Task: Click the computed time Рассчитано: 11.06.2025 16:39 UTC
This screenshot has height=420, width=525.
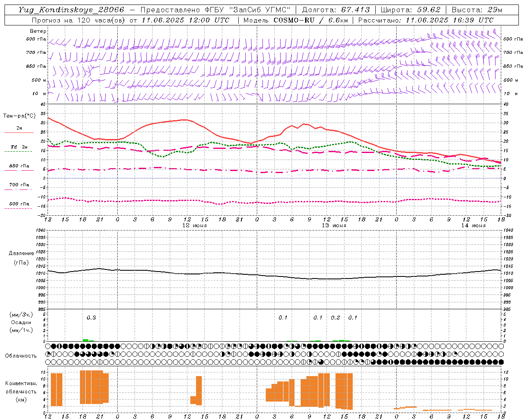Action: pyautogui.click(x=426, y=20)
